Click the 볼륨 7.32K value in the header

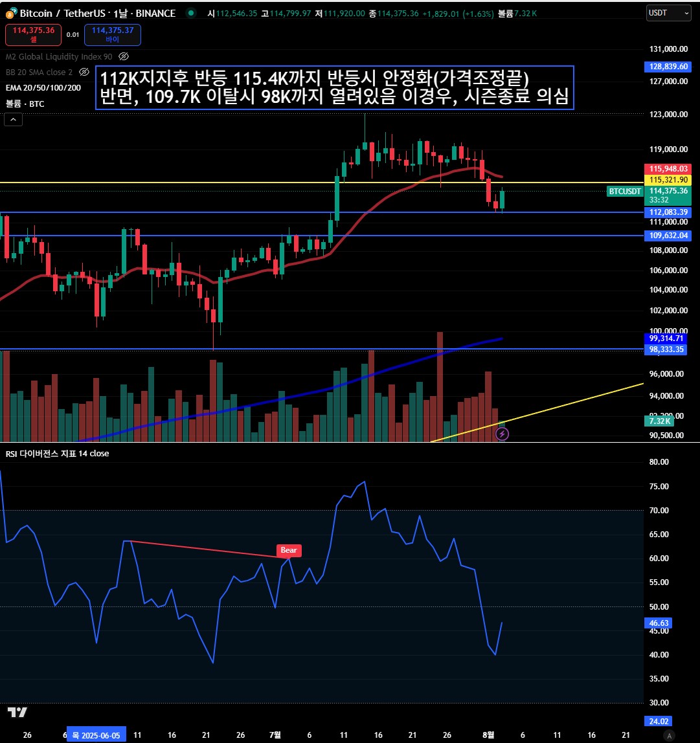pyautogui.click(x=517, y=13)
